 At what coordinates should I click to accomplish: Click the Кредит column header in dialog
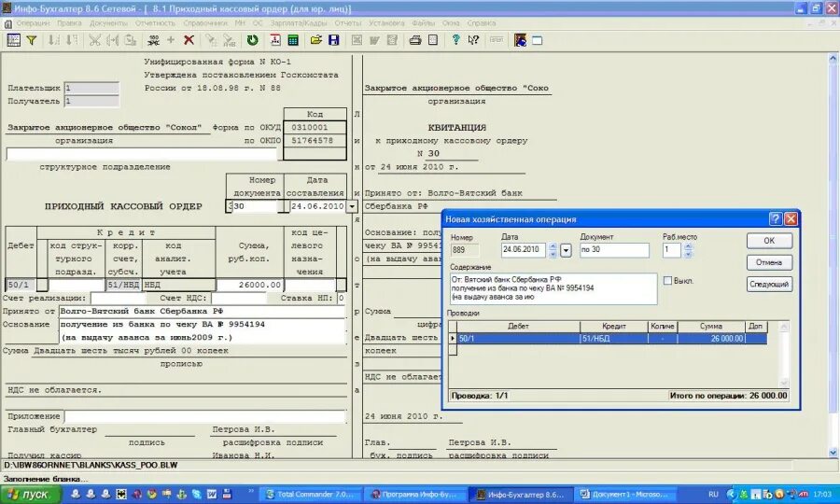click(614, 326)
